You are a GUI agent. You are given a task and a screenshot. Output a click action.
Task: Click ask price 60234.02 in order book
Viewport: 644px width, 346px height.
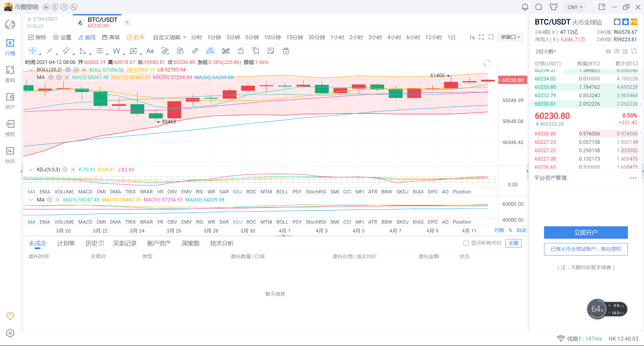point(545,79)
